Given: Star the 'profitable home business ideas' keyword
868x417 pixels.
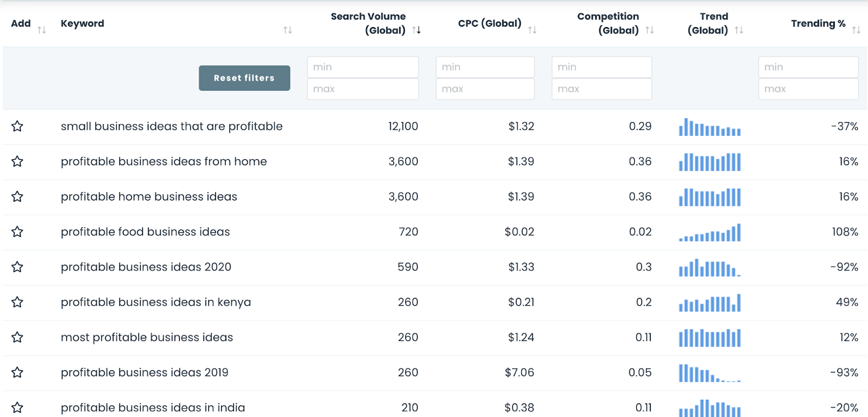Looking at the screenshot, I should [x=17, y=197].
